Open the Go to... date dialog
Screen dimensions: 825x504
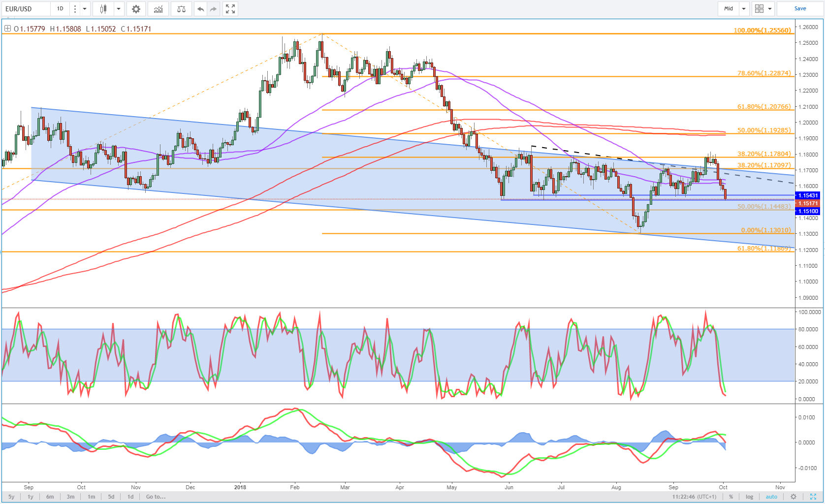point(156,497)
